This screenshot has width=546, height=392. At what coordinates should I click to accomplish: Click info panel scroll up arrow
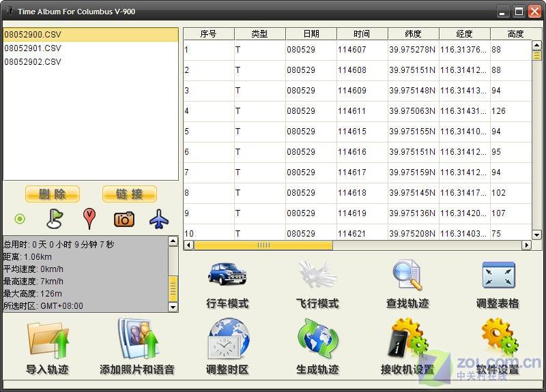coord(173,241)
